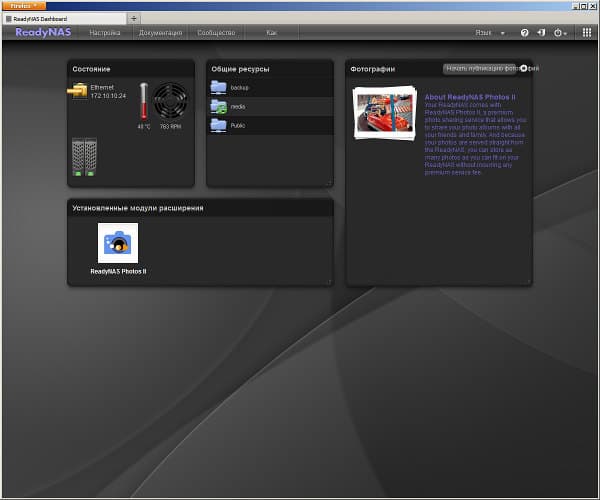
Task: Open the photo stack thumbnail
Action: click(385, 113)
